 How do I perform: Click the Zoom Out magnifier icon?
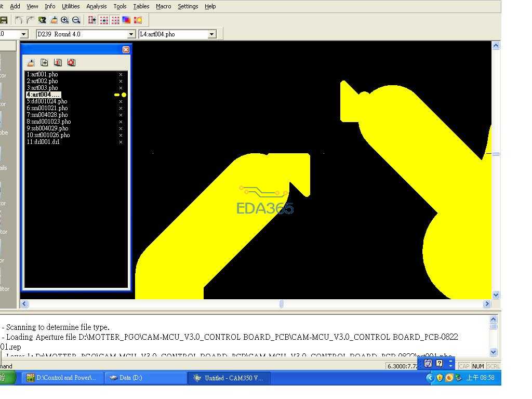tap(76, 20)
